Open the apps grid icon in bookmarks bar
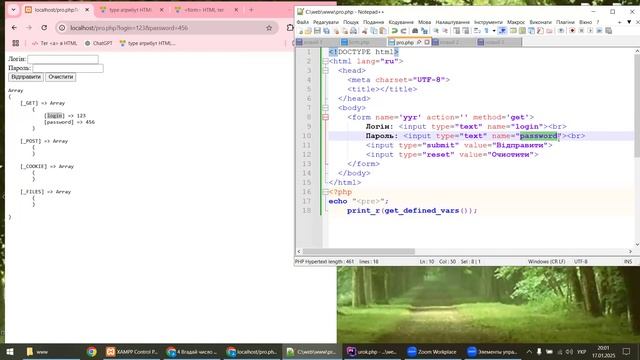The height and width of the screenshot is (360, 640). (16, 43)
